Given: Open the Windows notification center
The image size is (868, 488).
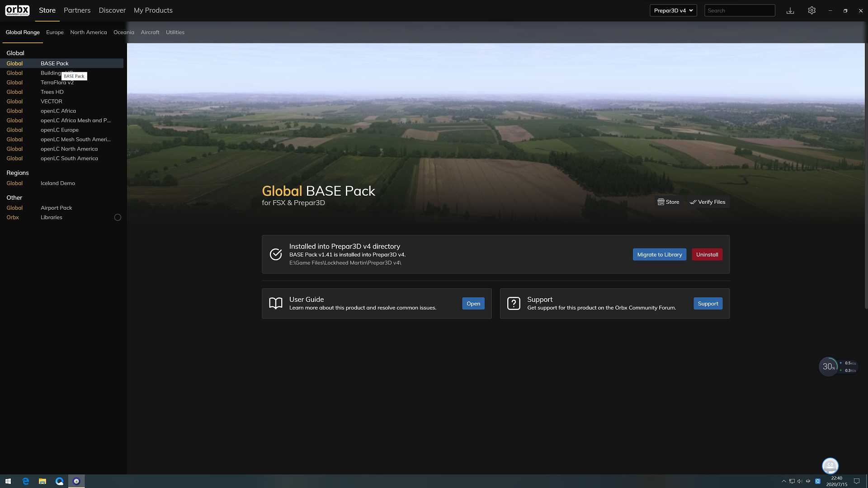Looking at the screenshot, I should (856, 481).
